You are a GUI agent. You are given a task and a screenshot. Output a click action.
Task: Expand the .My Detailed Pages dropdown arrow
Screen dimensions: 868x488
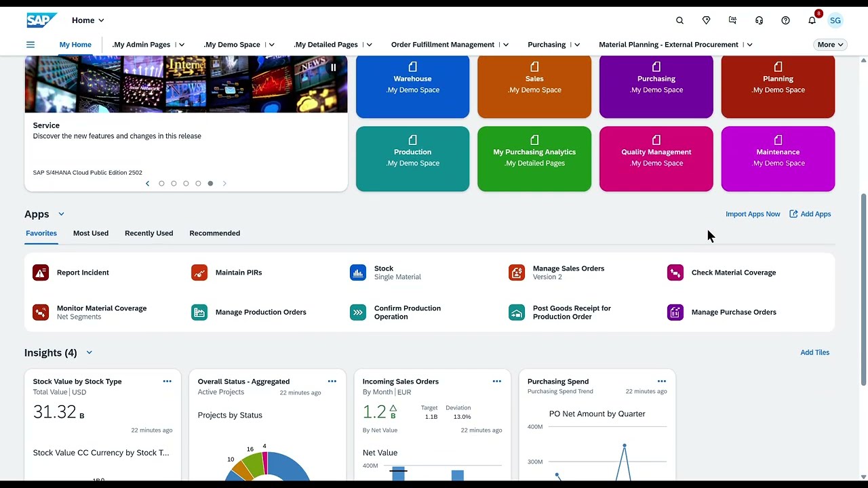tap(369, 45)
